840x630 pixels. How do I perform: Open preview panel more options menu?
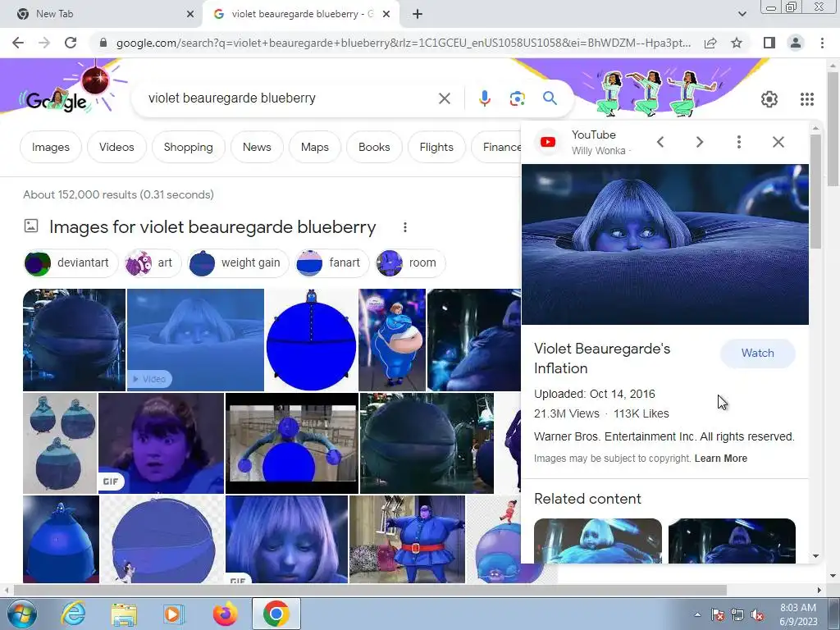(739, 142)
